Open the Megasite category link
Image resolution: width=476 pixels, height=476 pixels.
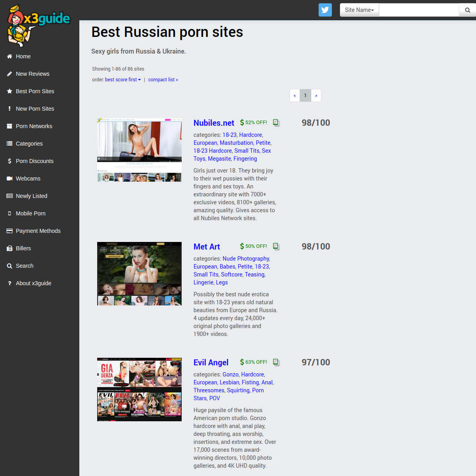pos(219,159)
